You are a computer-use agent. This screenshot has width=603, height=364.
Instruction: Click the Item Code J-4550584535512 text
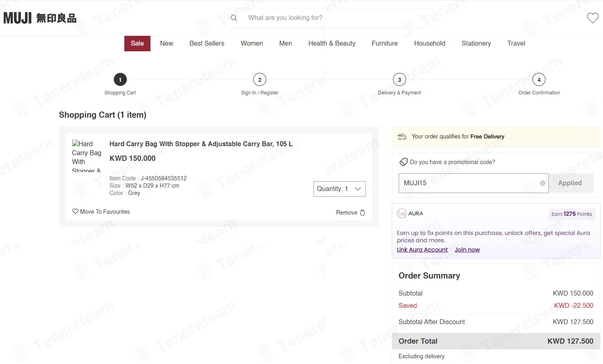coord(148,178)
